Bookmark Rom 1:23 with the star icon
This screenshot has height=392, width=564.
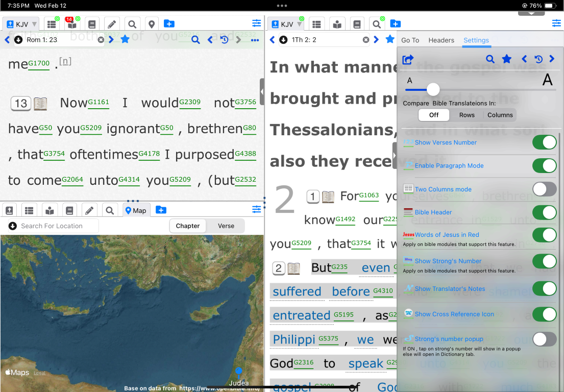(x=125, y=39)
